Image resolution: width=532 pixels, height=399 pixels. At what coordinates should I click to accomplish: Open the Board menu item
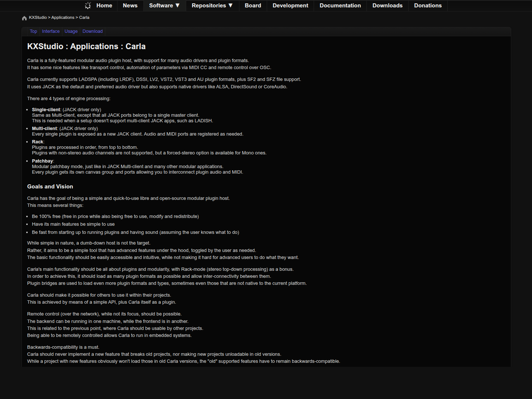(253, 6)
